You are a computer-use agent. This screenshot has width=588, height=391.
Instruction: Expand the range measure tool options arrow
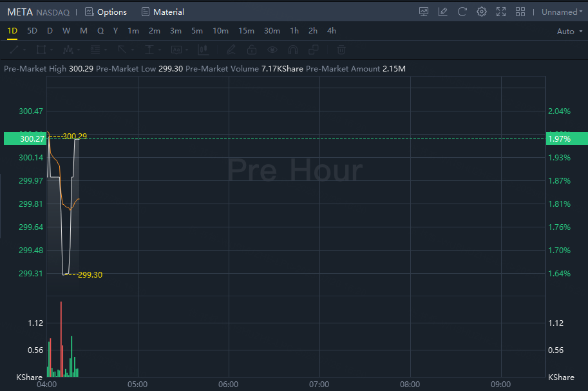point(159,50)
